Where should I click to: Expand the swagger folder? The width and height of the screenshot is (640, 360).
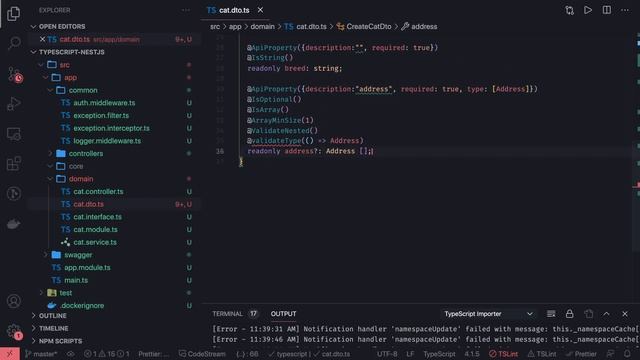point(78,255)
